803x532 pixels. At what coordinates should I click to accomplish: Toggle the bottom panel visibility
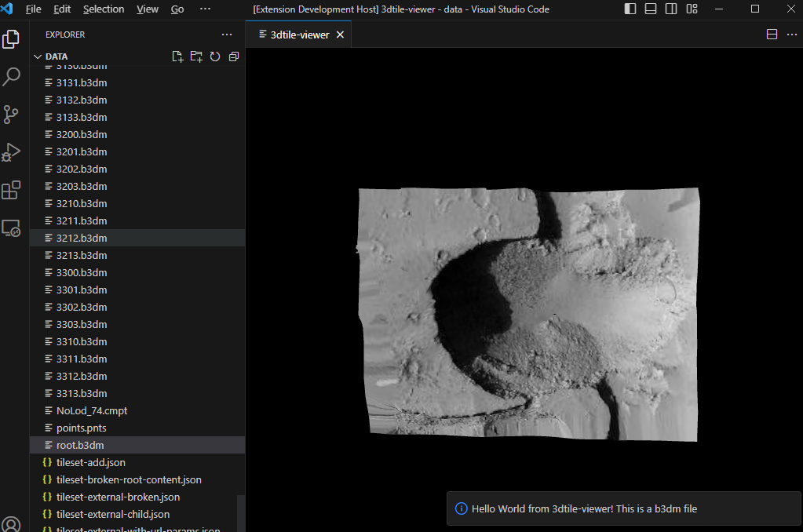point(651,9)
